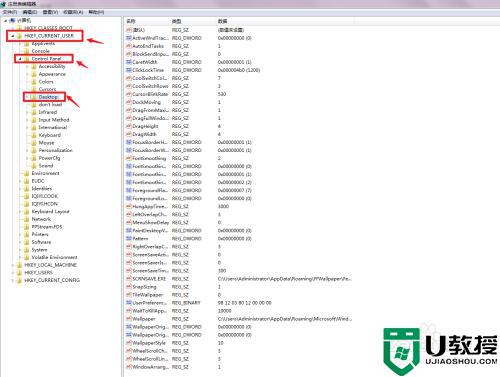Collapse the Control Panel tree node
Screen dimensions: 500x377
[20, 59]
